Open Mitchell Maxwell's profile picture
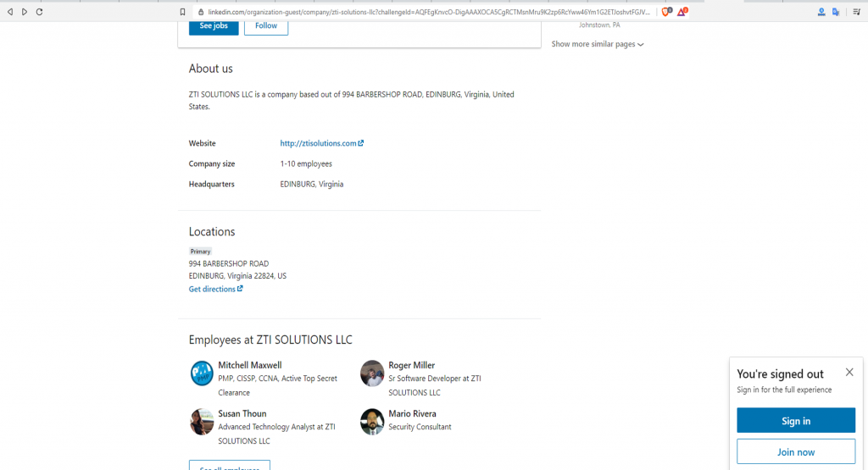The width and height of the screenshot is (868, 470). pyautogui.click(x=202, y=373)
